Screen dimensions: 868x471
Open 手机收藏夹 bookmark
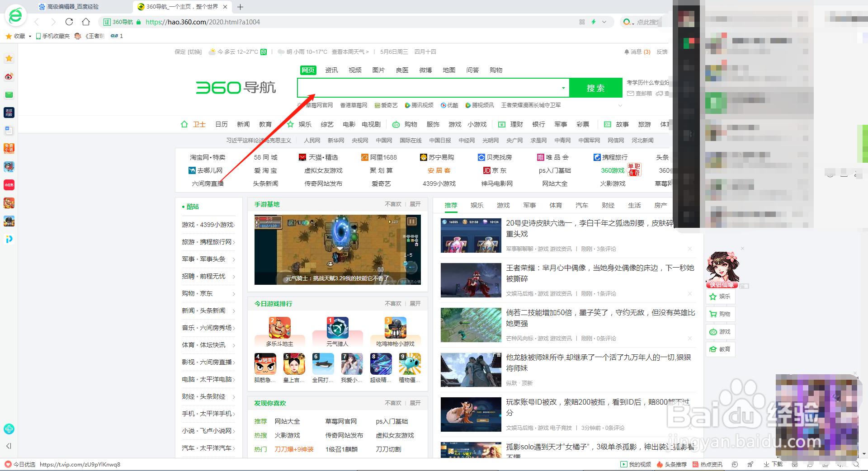coord(53,36)
